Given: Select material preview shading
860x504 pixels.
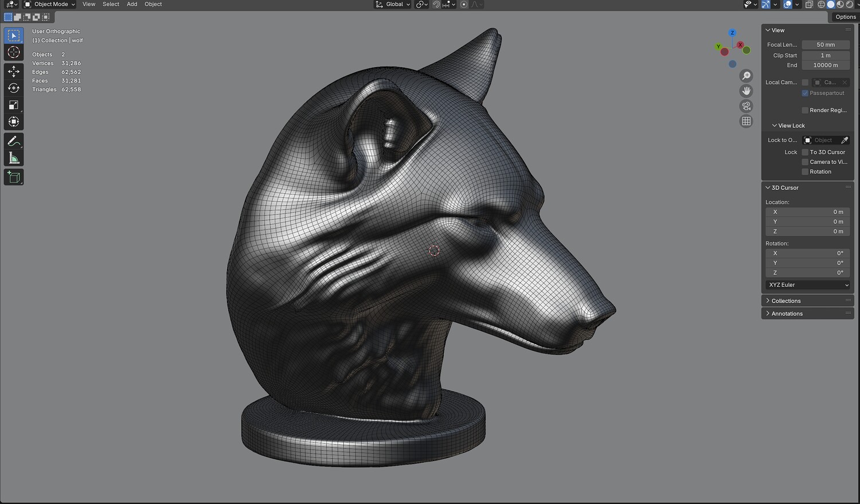Looking at the screenshot, I should (840, 4).
